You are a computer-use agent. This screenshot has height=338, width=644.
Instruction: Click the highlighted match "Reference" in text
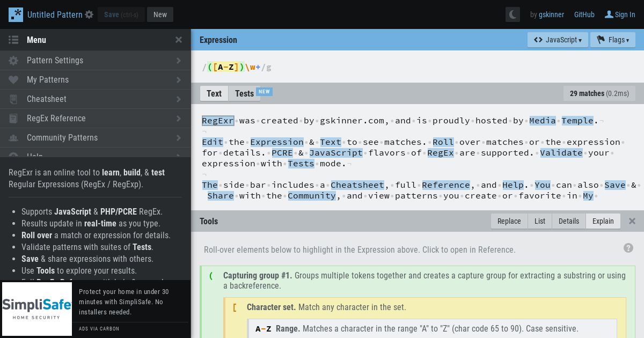click(x=446, y=185)
